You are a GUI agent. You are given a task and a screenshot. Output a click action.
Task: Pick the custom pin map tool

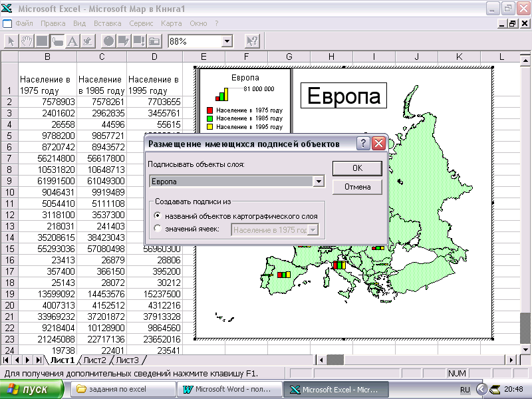(88, 41)
